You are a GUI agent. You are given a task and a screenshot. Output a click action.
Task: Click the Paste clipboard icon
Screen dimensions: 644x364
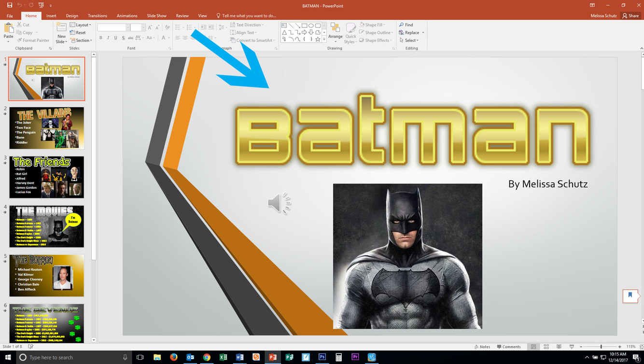(8, 28)
